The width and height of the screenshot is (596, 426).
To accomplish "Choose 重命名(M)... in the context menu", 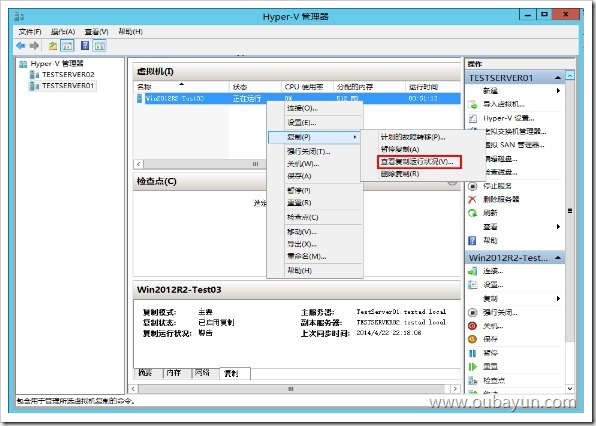I will [315, 257].
